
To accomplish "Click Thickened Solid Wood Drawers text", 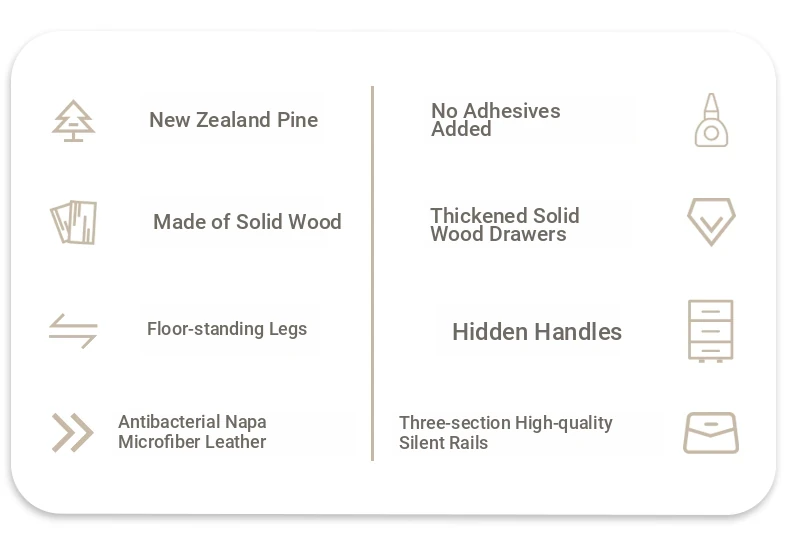I will (505, 225).
